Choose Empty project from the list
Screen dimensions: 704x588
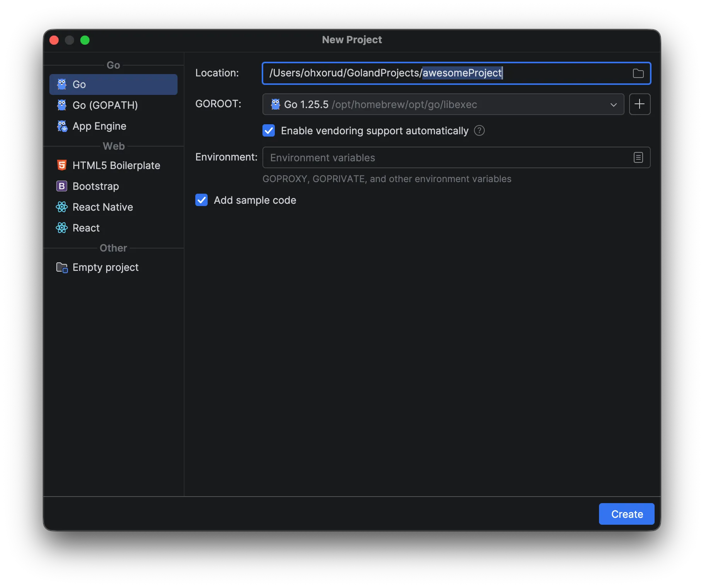pos(105,267)
